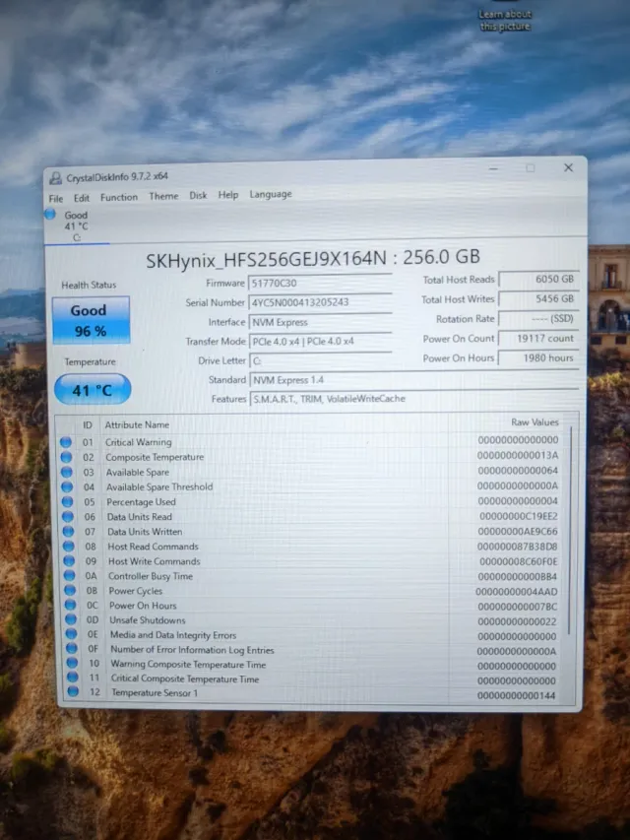Click the Power On Count value 19117
Image resolution: width=630 pixels, height=840 pixels.
(x=538, y=339)
